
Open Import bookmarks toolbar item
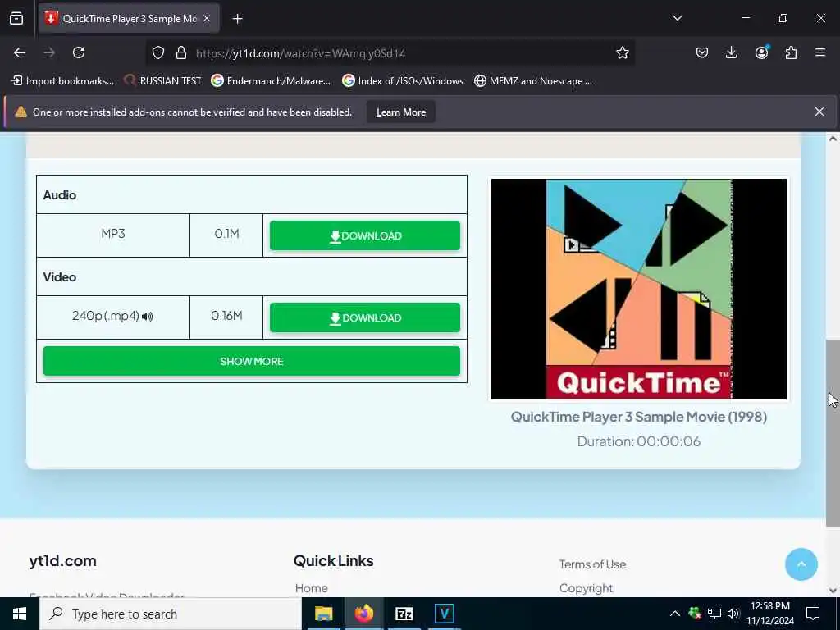[x=62, y=81]
